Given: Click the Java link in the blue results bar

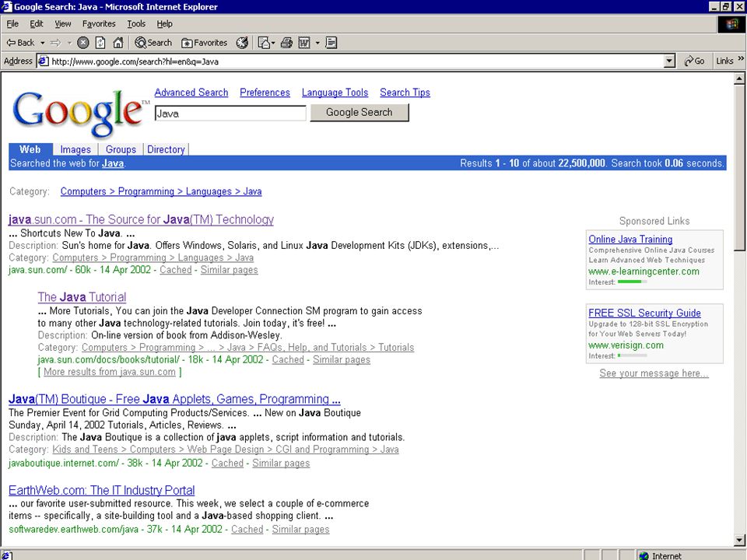Looking at the screenshot, I should coord(112,163).
